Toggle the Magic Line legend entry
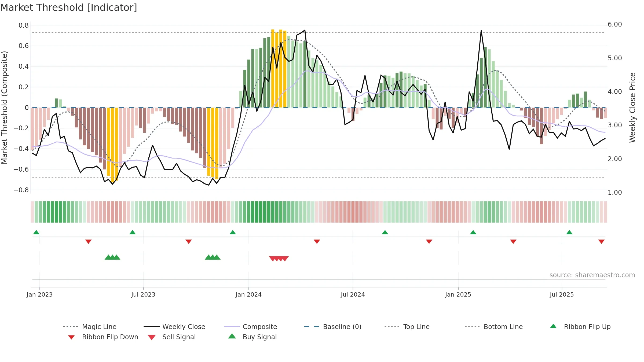The image size is (644, 362). point(90,327)
